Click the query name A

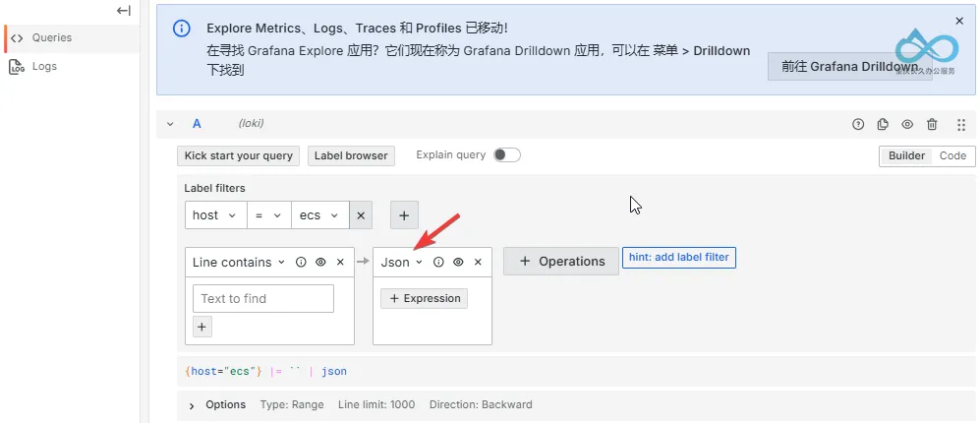(197, 124)
